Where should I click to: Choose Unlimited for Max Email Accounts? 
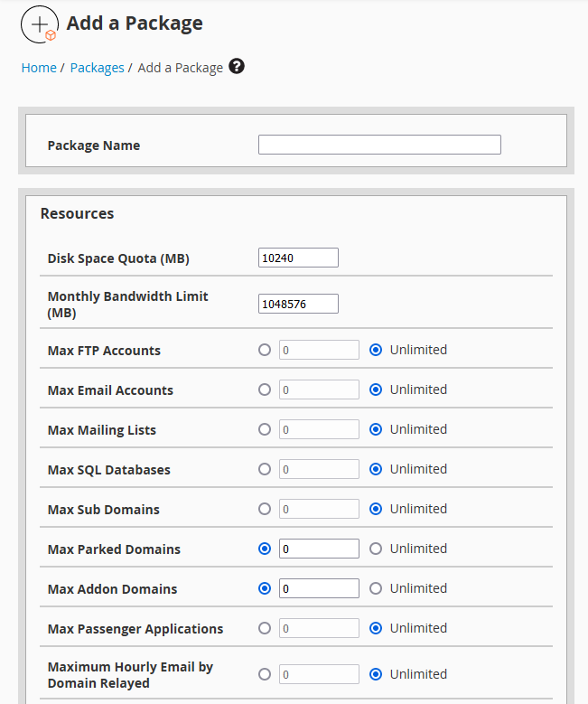[x=376, y=390]
